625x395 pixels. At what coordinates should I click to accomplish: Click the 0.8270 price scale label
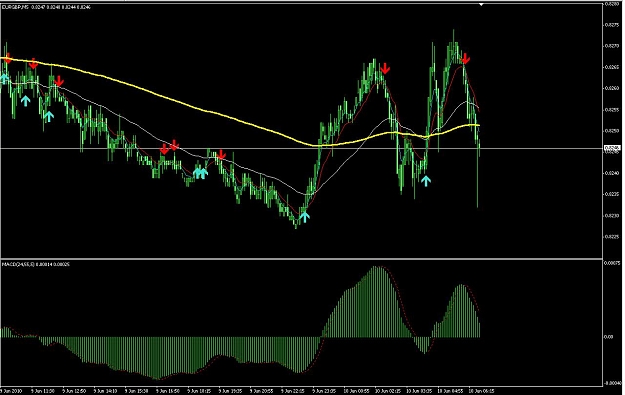[612, 46]
